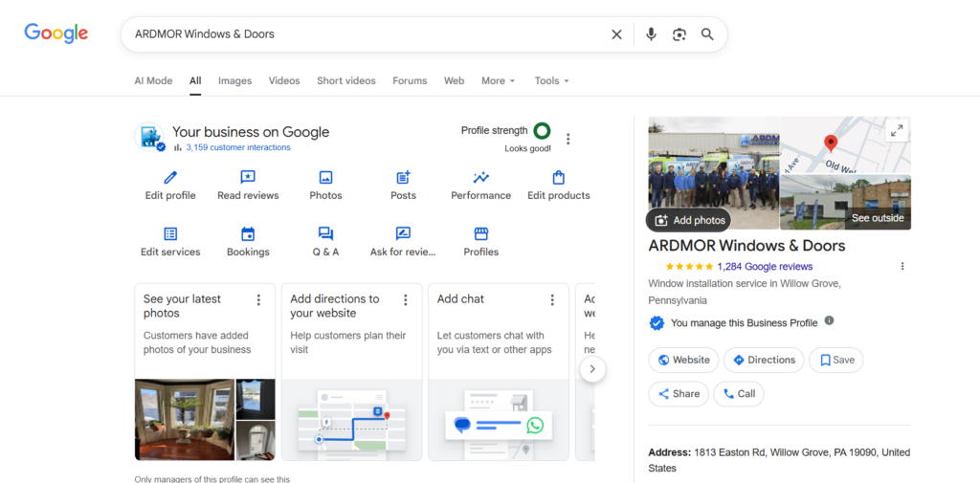Clear search text with the X icon
The image size is (980, 483).
tap(616, 34)
